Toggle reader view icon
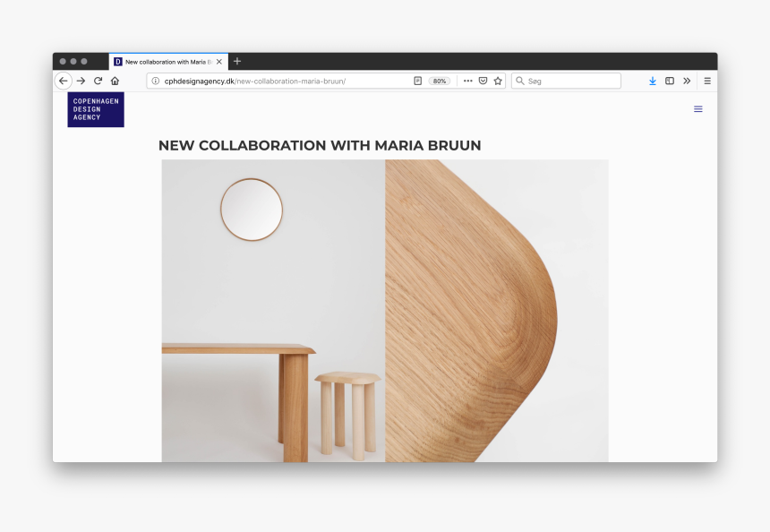The height and width of the screenshot is (532, 770). (418, 81)
